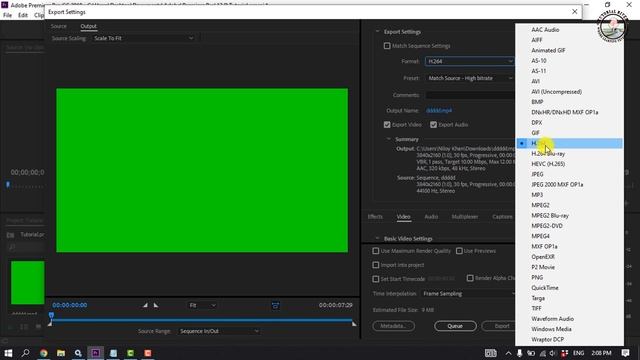Screen dimensions: 640x360
Task: Click the taskbar clock showing 2:08 PM
Action: coord(601,353)
